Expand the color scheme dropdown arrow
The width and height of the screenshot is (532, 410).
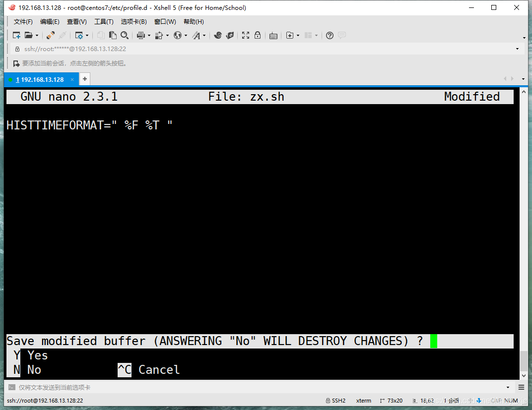point(167,36)
